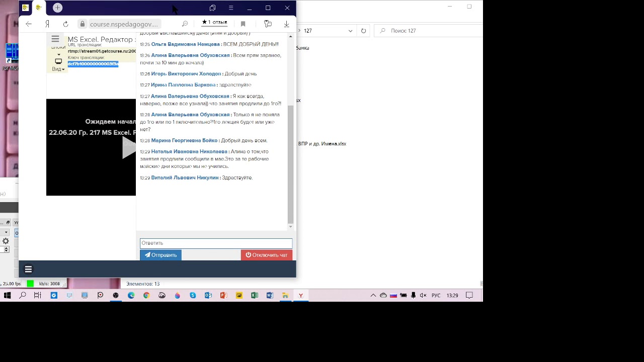
Task: Bookmark this page with the flag icon
Action: (243, 24)
